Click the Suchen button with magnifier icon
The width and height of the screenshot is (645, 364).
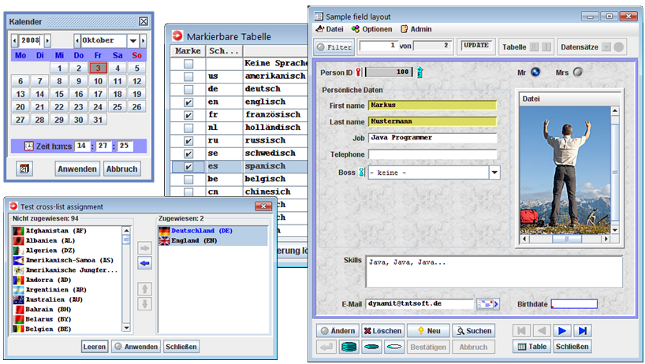474,331
